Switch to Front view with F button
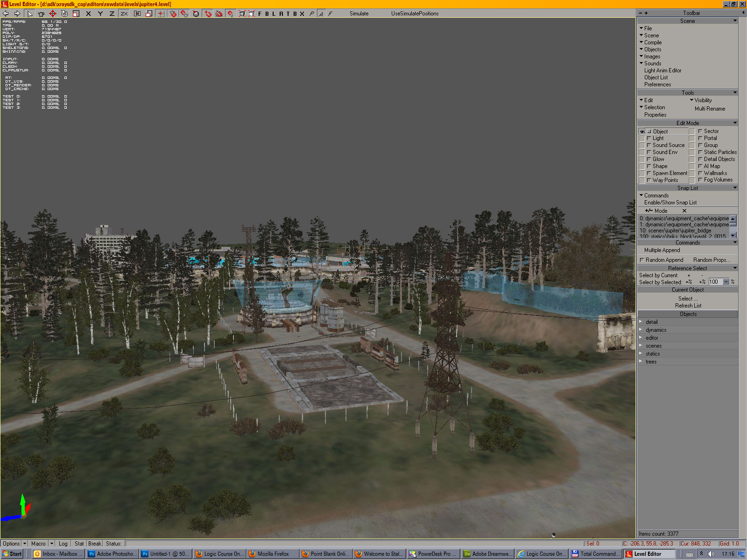This screenshot has width=747, height=560. (260, 14)
